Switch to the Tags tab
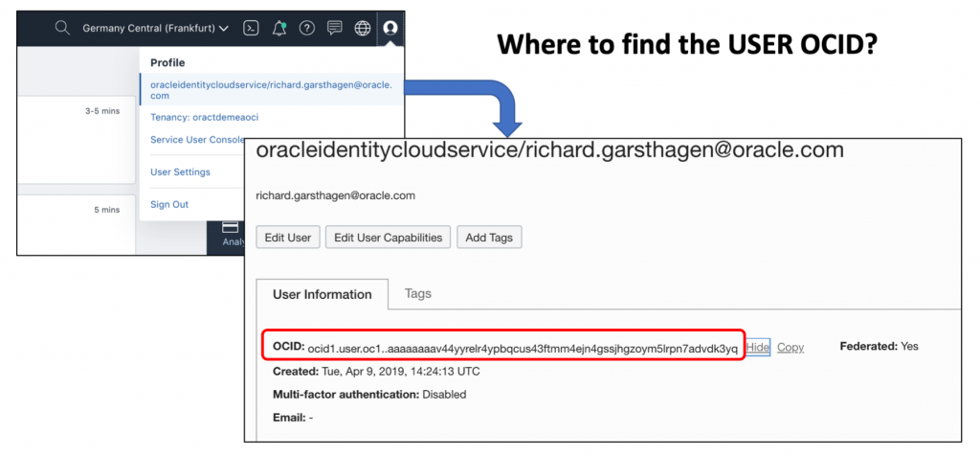This screenshot has height=456, width=980. [418, 293]
